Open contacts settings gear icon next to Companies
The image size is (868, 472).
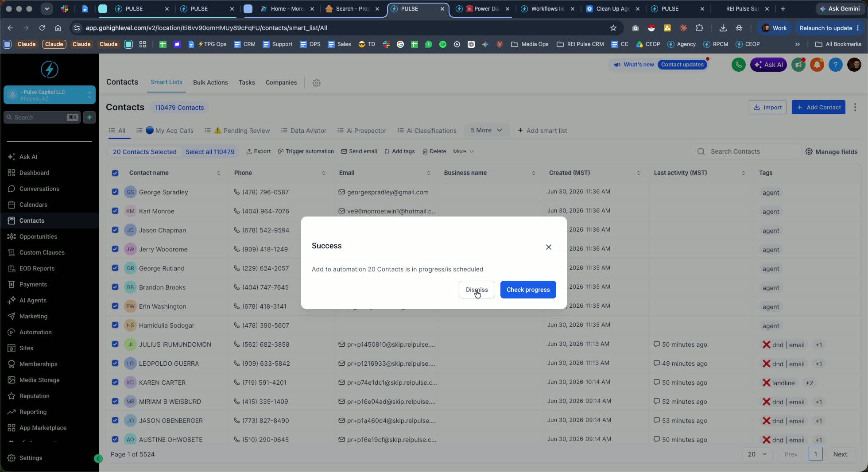[x=316, y=83]
